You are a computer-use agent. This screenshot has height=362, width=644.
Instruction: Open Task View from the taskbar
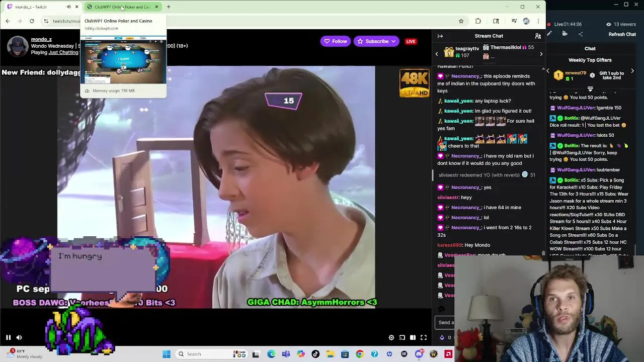tap(256, 354)
